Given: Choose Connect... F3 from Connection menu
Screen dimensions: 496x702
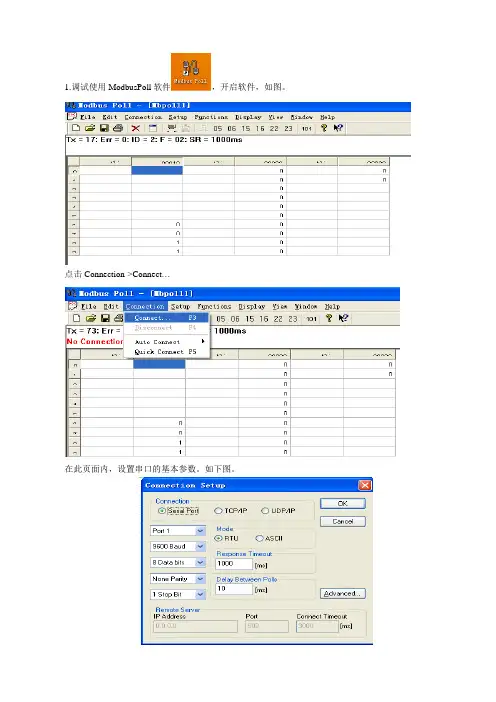Looking at the screenshot, I should pyautogui.click(x=167, y=318).
